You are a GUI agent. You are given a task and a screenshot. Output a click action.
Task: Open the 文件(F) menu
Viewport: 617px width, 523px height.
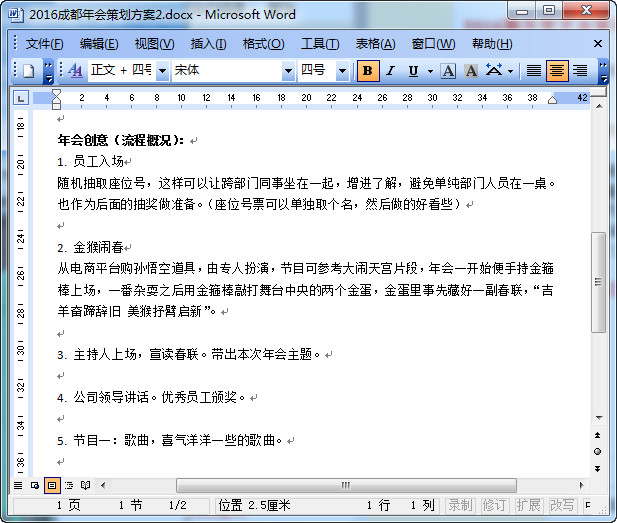pos(44,44)
